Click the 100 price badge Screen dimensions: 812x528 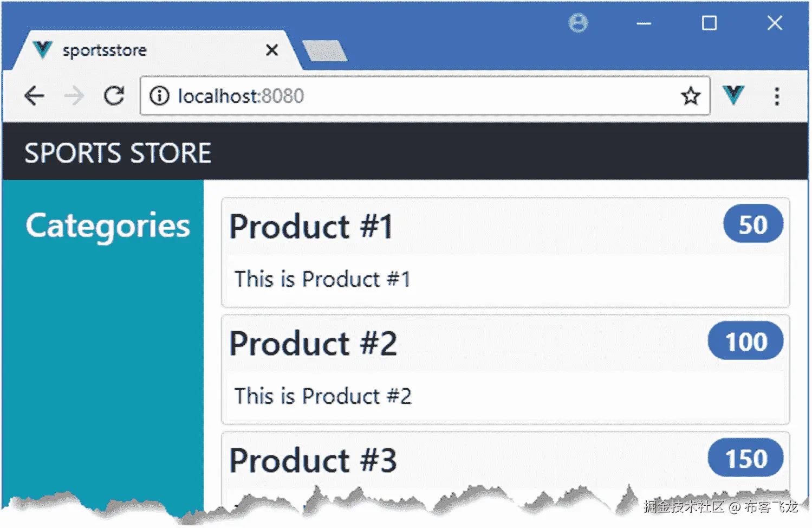(x=745, y=342)
